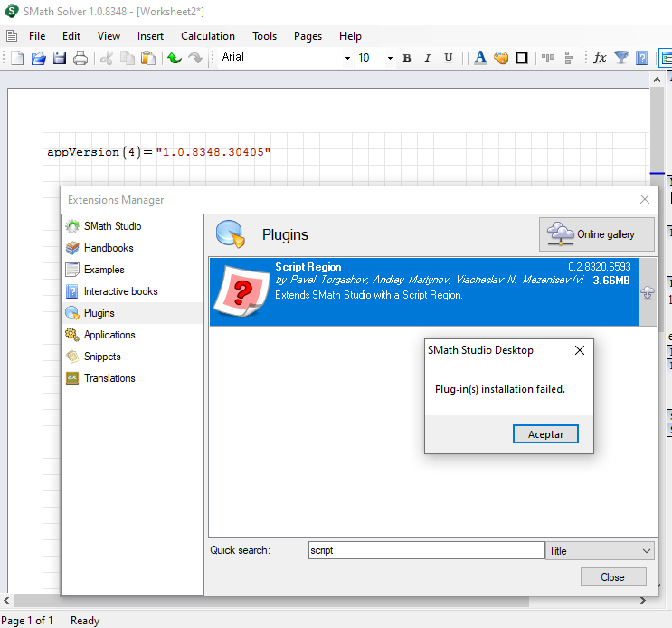Pick text color with the A icon
Image resolution: width=672 pixels, height=628 pixels.
click(480, 58)
